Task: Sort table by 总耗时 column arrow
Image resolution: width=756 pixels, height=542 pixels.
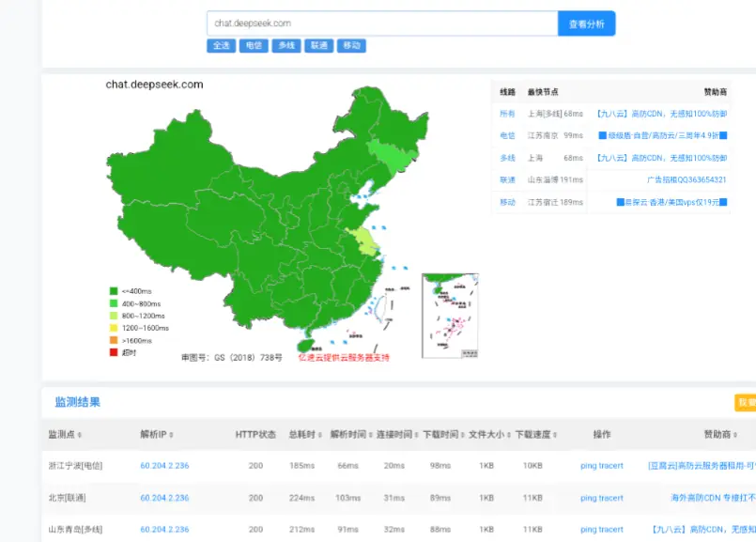Action: point(319,435)
